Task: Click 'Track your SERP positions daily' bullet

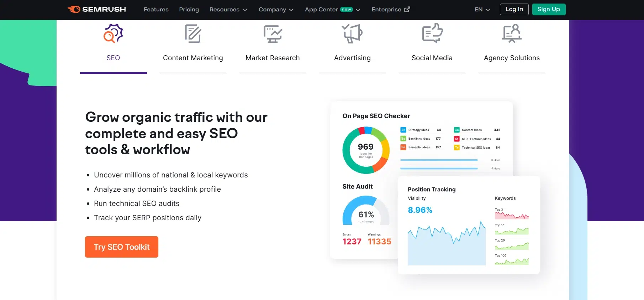Action: coord(148,218)
